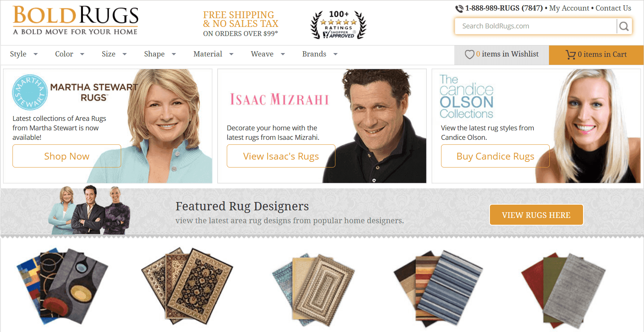This screenshot has width=644, height=332.
Task: Click the VIEW RUGS HERE button
Action: [x=536, y=215]
